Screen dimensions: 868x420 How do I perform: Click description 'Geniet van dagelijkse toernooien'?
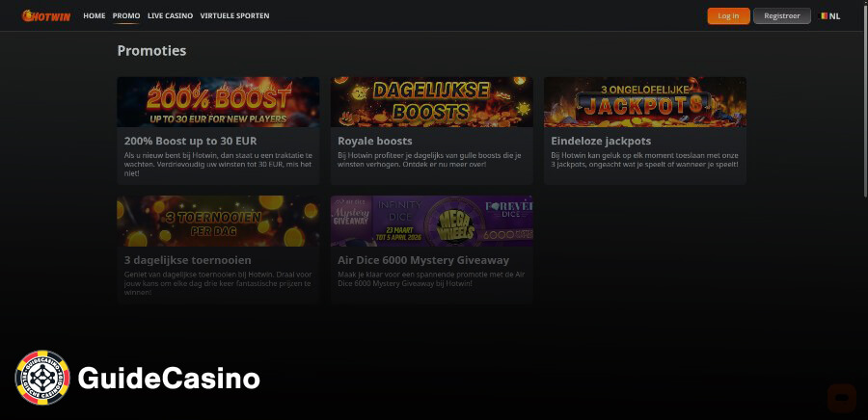tap(218, 283)
